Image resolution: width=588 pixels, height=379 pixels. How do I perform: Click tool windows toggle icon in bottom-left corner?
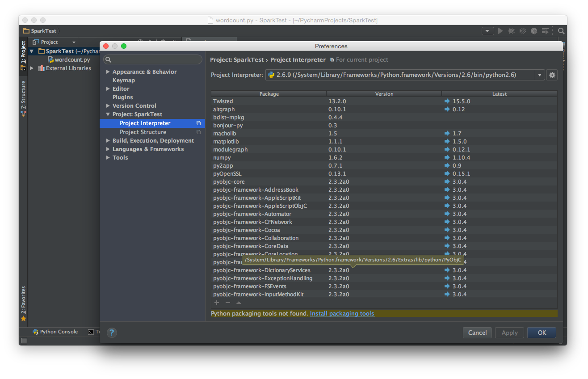pos(24,341)
